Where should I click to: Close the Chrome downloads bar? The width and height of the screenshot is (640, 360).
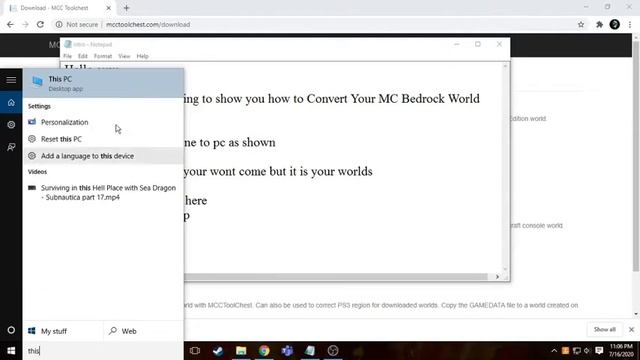[631, 329]
